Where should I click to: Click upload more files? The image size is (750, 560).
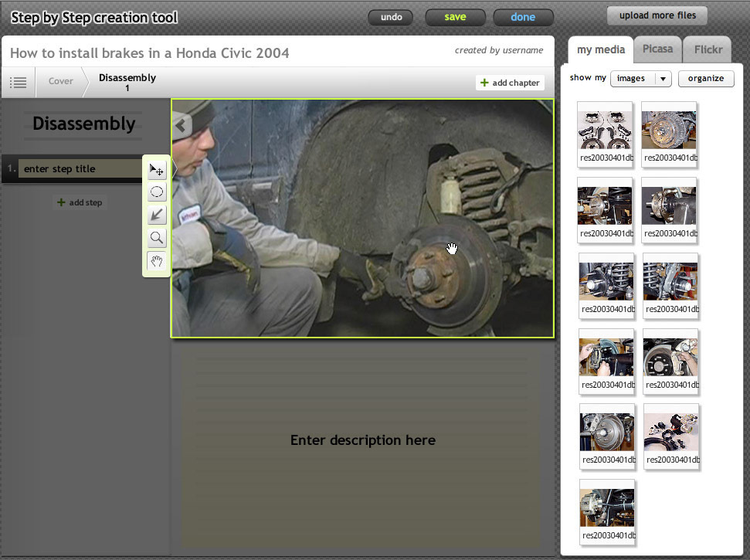[x=657, y=15]
